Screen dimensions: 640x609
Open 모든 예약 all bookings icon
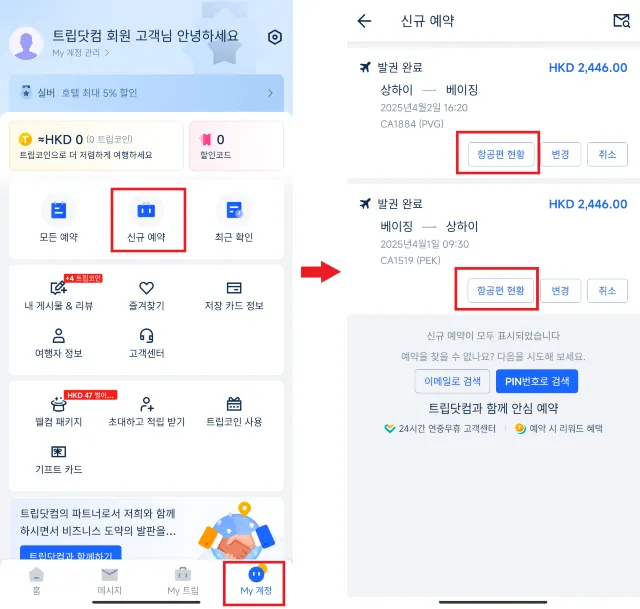58,211
